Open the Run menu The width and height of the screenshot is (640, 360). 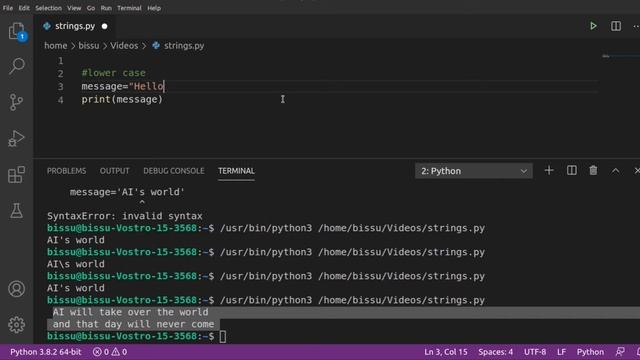(x=106, y=8)
